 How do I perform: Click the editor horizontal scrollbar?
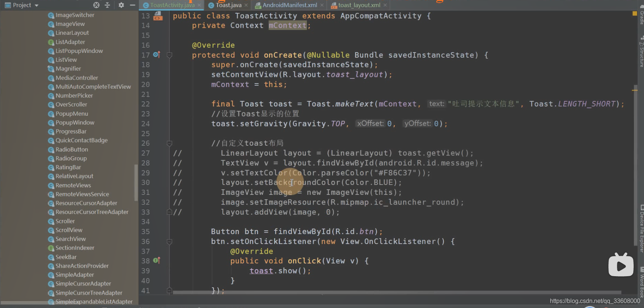coord(397,292)
